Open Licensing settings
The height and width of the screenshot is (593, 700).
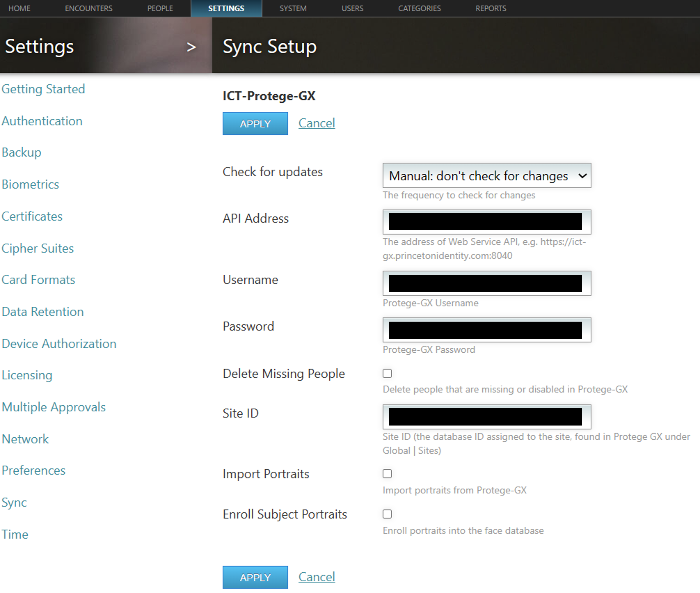pos(27,375)
